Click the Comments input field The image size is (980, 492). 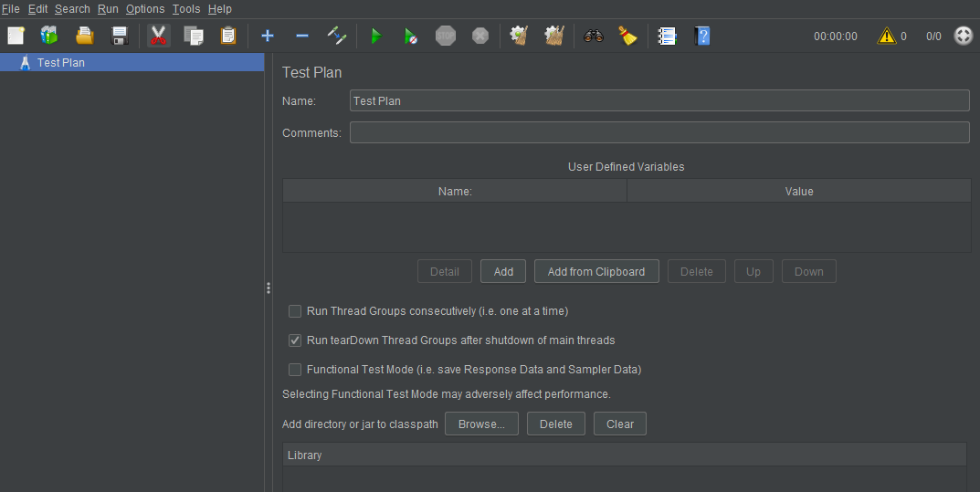[659, 132]
